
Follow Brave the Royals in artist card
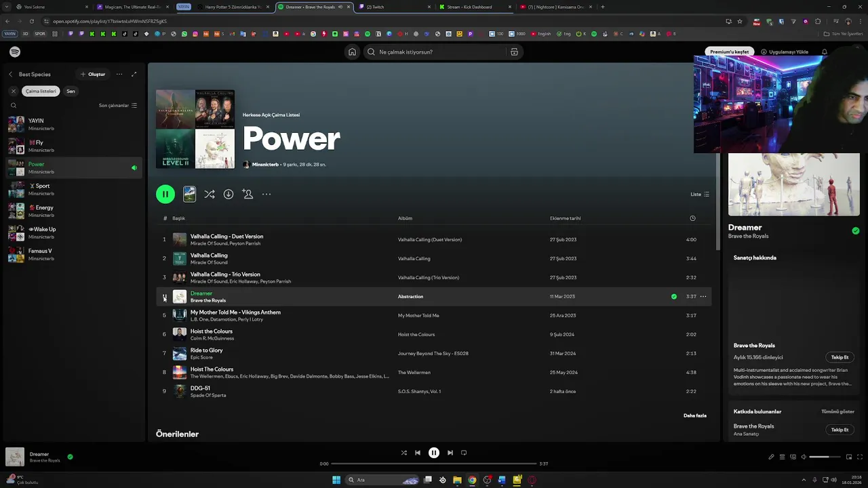click(x=840, y=357)
